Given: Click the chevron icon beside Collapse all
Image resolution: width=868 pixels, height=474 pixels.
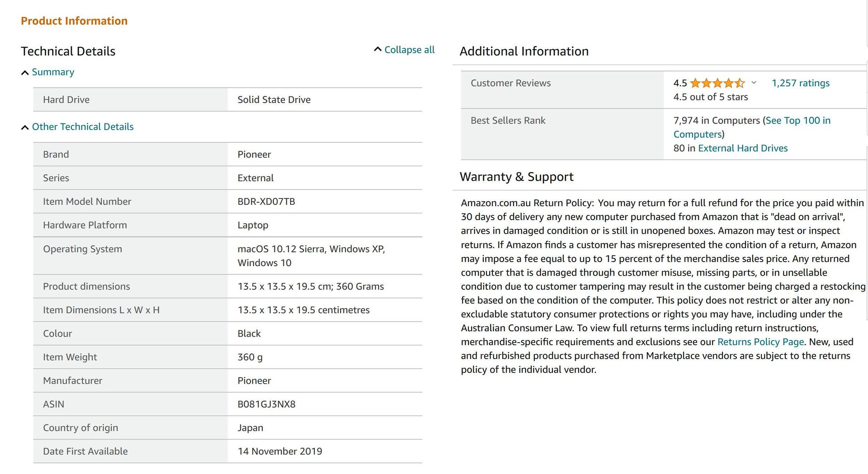Looking at the screenshot, I should click(378, 49).
